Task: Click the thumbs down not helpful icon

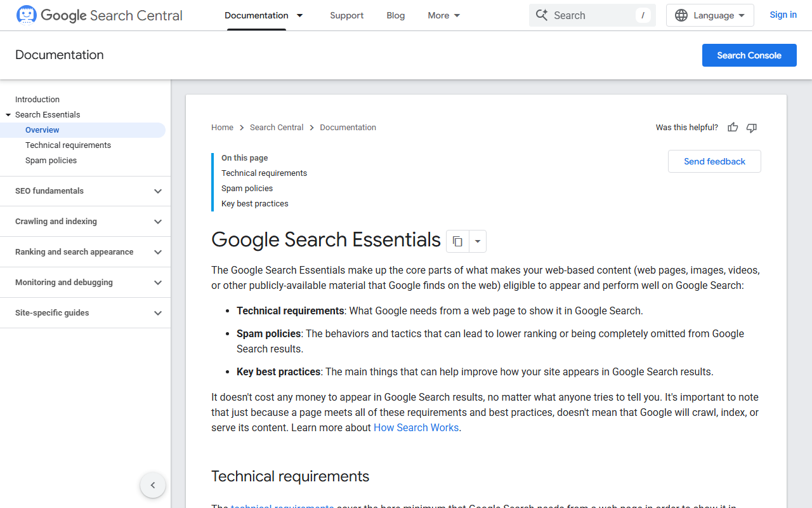Action: coord(752,128)
